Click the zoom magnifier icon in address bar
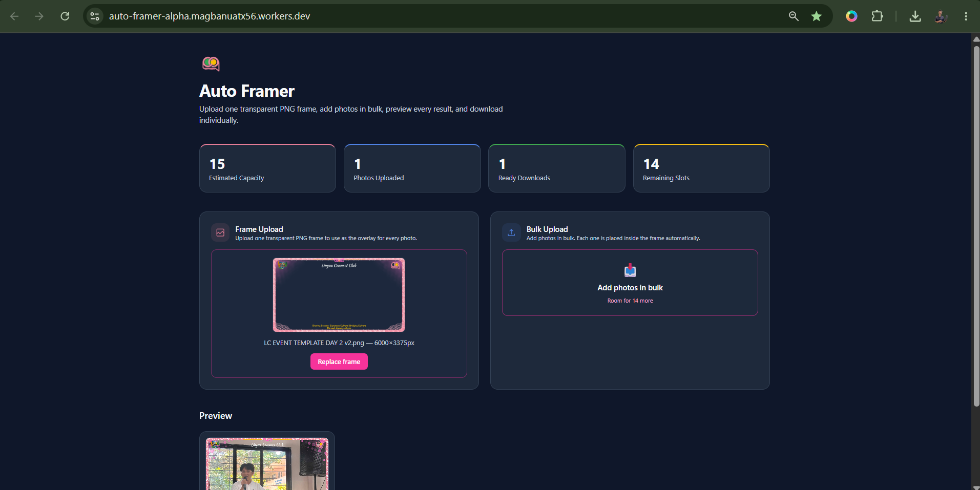The height and width of the screenshot is (490, 980). [794, 16]
